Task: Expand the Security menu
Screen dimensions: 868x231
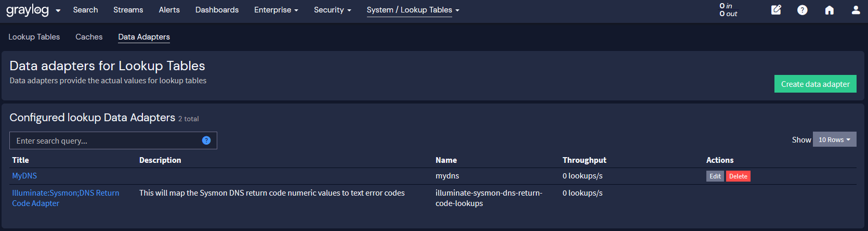Action: click(x=332, y=10)
